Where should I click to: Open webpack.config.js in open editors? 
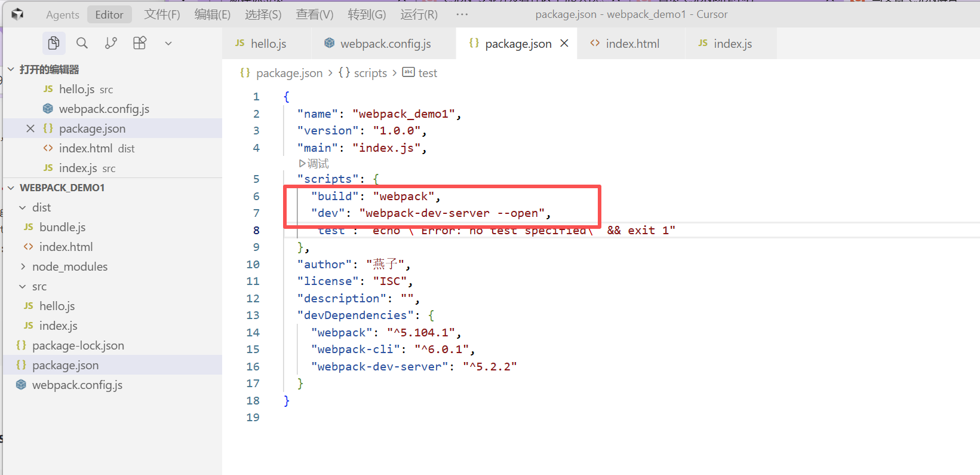(113, 109)
